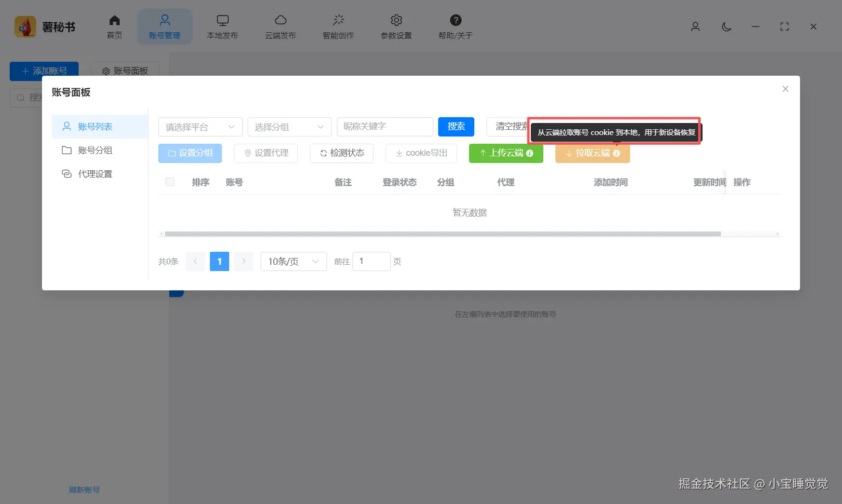Open the user profile icon top right
The width and height of the screenshot is (842, 504).
point(695,27)
